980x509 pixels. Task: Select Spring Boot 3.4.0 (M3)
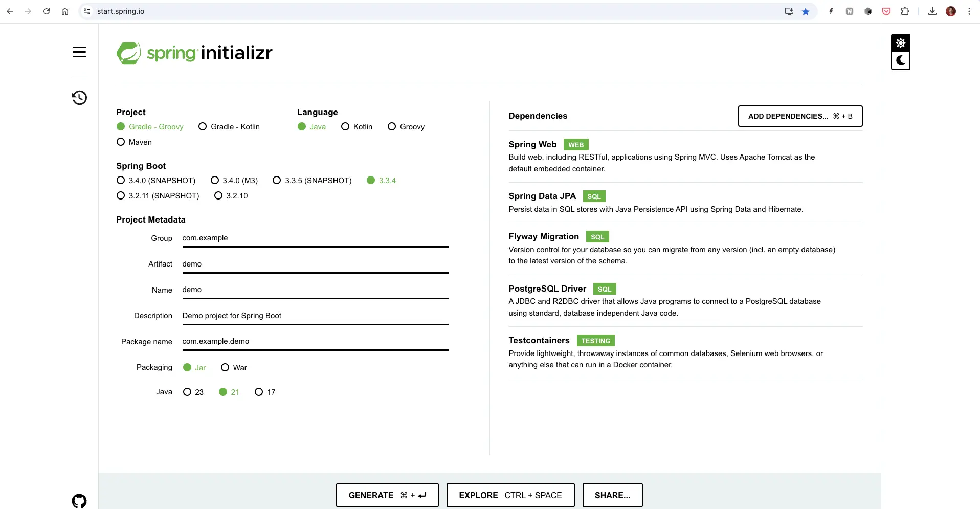234,181
